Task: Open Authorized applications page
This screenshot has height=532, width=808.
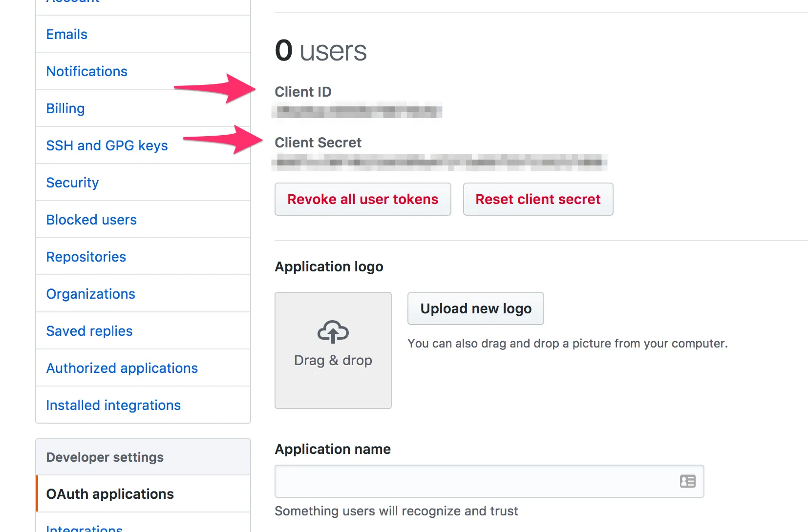Action: tap(122, 368)
